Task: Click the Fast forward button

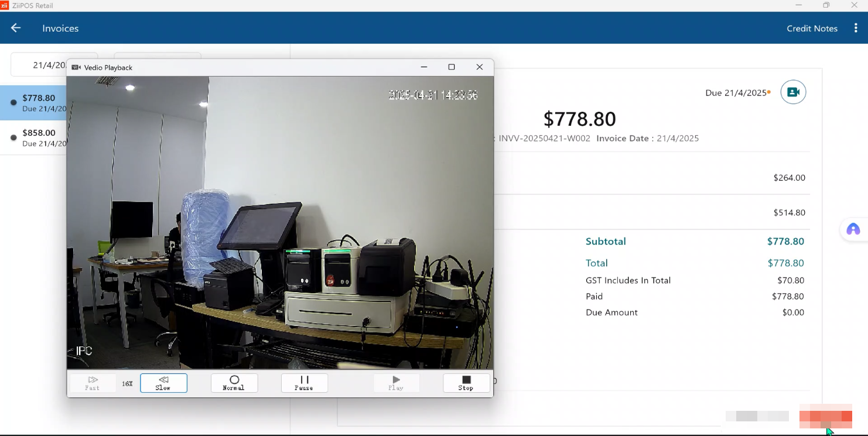Action: (93, 383)
